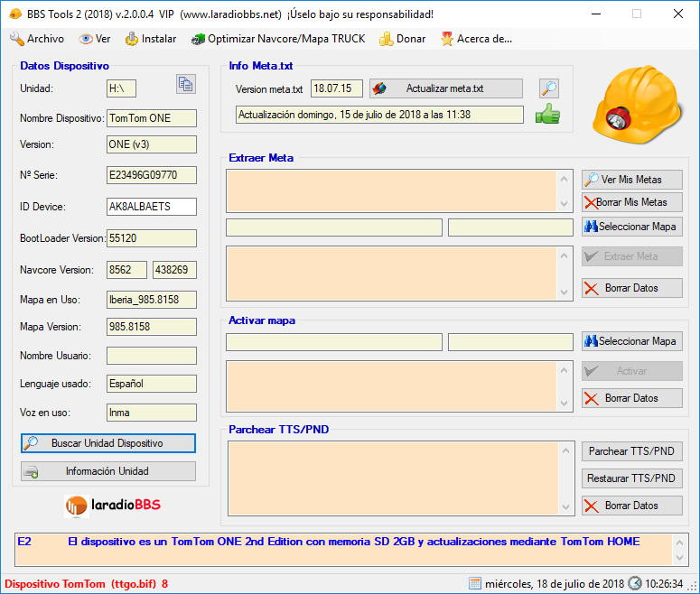Click the magnifier icon beside Actualizar meta.txt
This screenshot has width=700, height=594.
[x=549, y=88]
